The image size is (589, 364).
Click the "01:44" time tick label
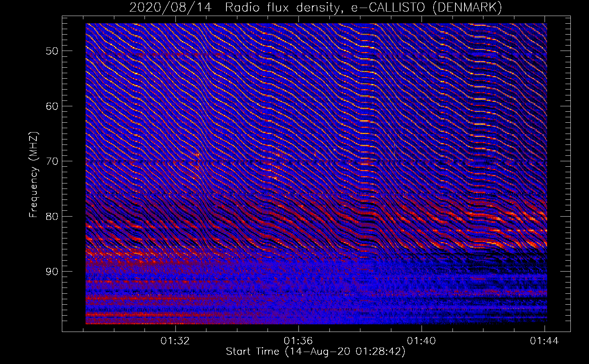point(545,341)
